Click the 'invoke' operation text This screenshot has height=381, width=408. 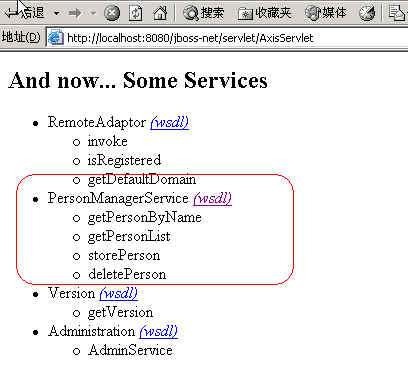tap(107, 141)
